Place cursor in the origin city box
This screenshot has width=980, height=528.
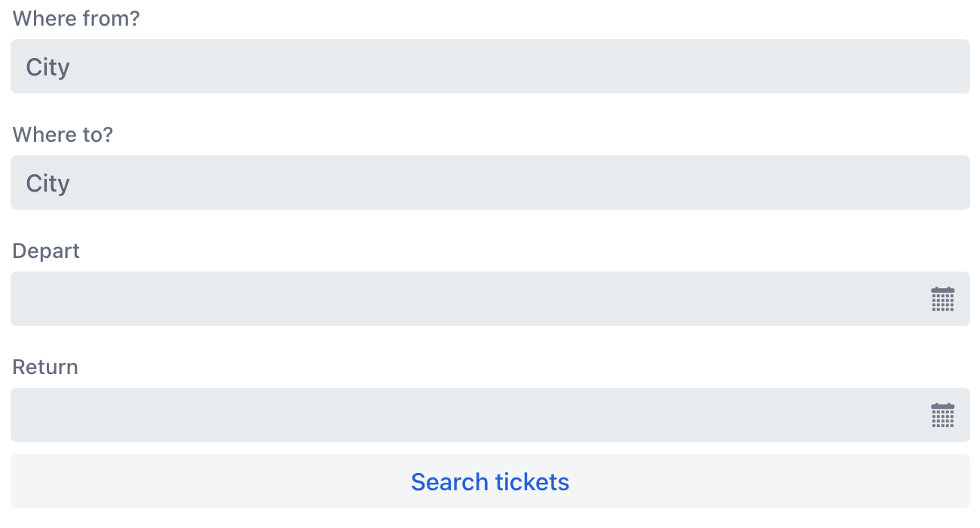pyautogui.click(x=490, y=66)
